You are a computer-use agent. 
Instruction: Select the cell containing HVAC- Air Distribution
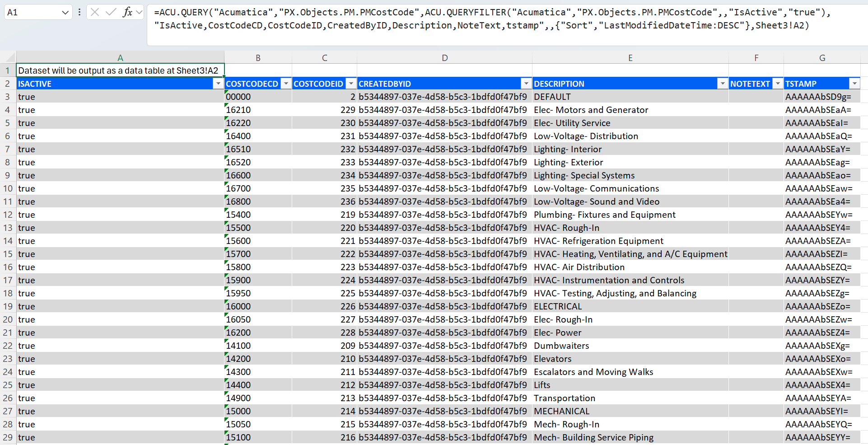pos(579,267)
